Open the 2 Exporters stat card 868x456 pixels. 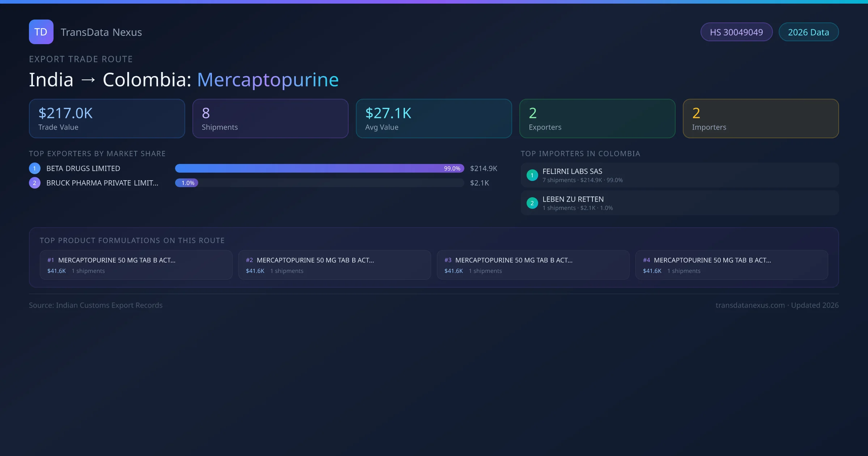(597, 119)
